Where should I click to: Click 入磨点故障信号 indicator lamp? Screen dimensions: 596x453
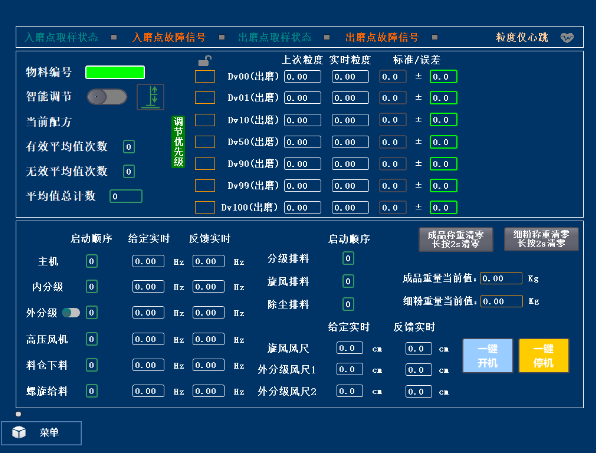tap(222, 37)
